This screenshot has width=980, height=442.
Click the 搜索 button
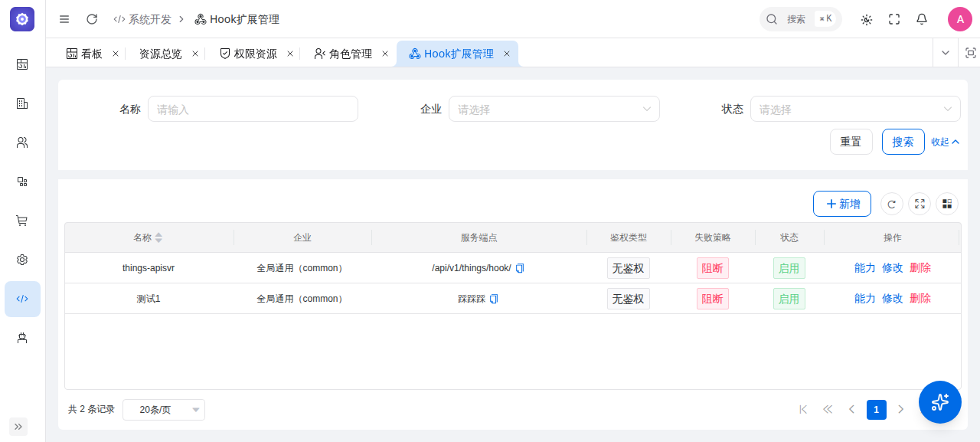click(903, 142)
